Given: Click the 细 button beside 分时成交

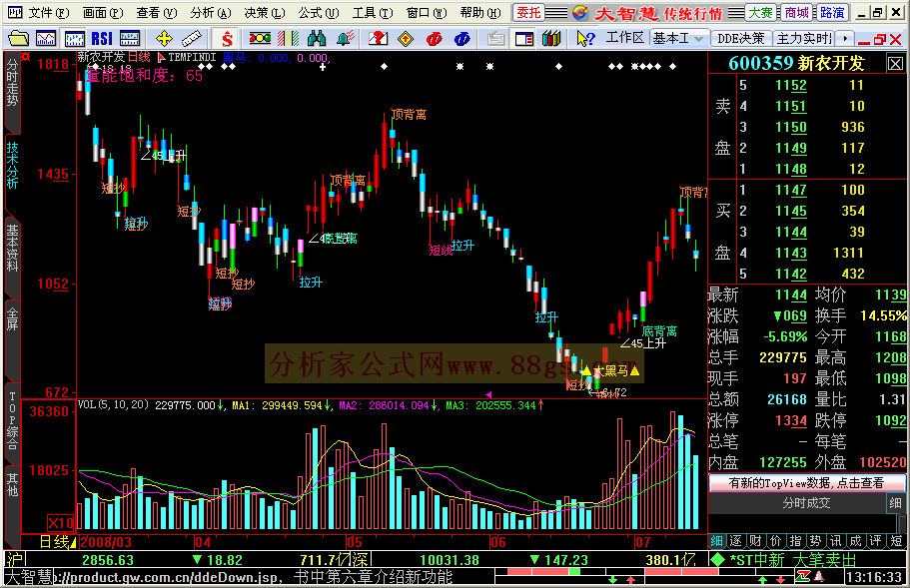Looking at the screenshot, I should (x=895, y=503).
